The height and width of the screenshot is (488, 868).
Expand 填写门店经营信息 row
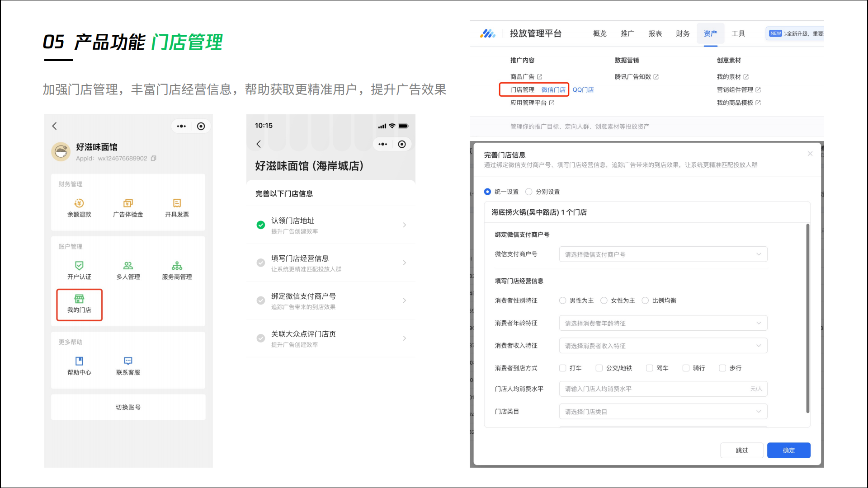tap(331, 263)
